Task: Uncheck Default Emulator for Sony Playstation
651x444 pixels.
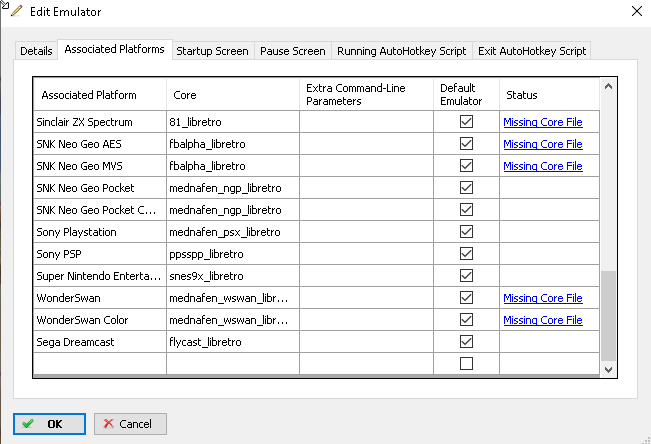Action: (466, 232)
